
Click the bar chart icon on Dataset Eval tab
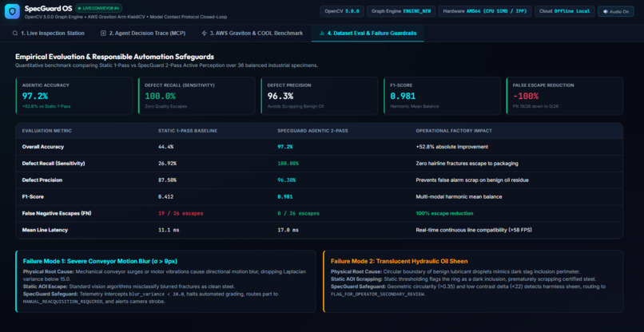click(x=321, y=34)
